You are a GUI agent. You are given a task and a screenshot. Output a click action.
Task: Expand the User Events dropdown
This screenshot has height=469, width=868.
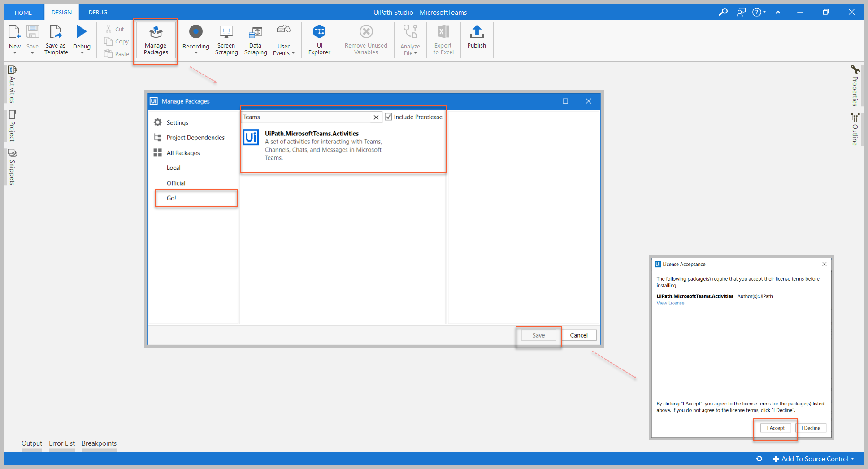[293, 53]
